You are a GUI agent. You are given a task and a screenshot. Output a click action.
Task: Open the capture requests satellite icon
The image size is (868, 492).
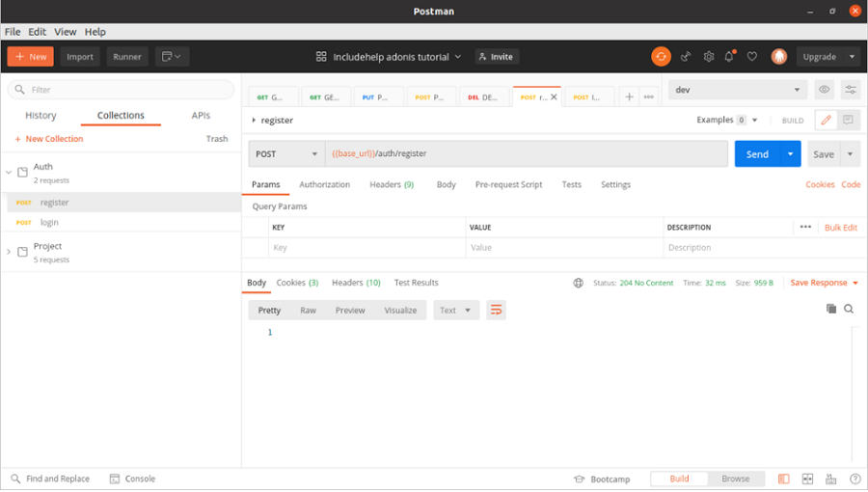coord(686,57)
